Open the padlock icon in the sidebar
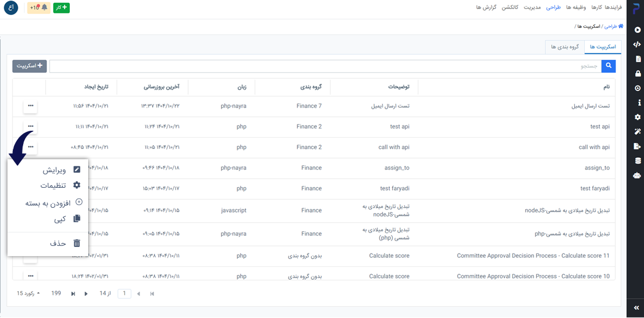 click(637, 74)
